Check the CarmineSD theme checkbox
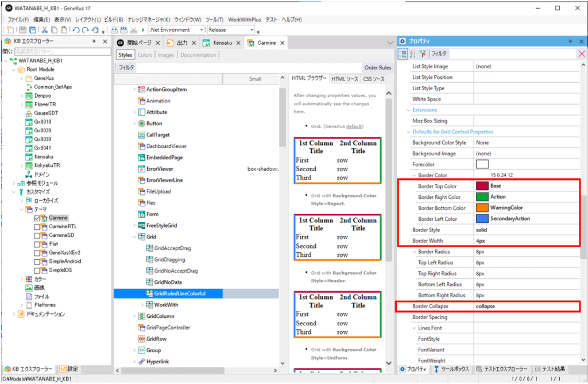 coord(37,235)
